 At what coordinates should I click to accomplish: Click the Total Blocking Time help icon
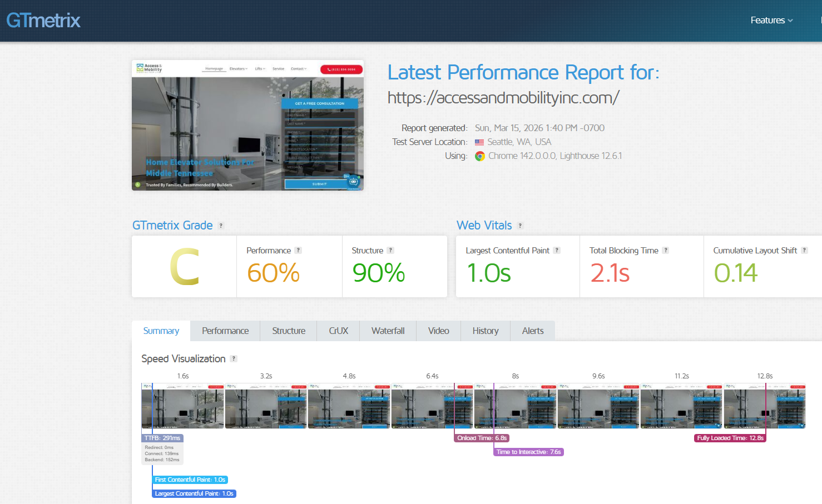(666, 251)
